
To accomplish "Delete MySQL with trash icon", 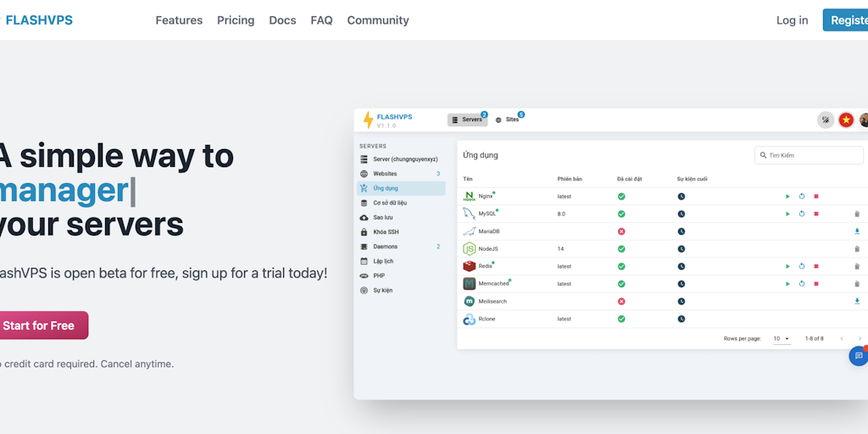I will tap(857, 214).
